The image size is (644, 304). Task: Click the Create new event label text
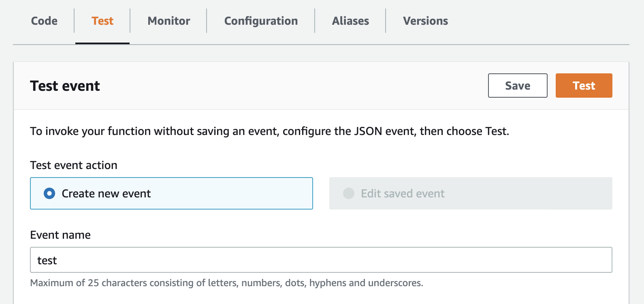[x=106, y=194]
